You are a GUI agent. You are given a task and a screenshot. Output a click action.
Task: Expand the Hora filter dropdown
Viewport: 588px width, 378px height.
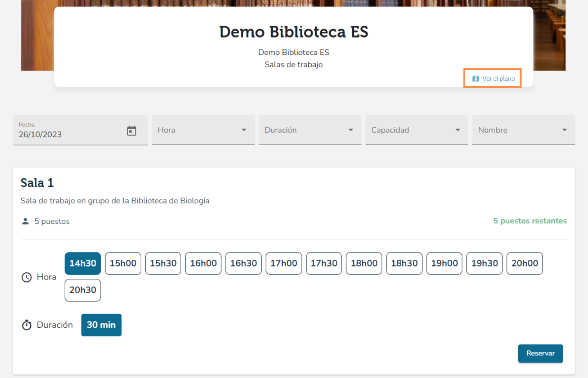203,130
